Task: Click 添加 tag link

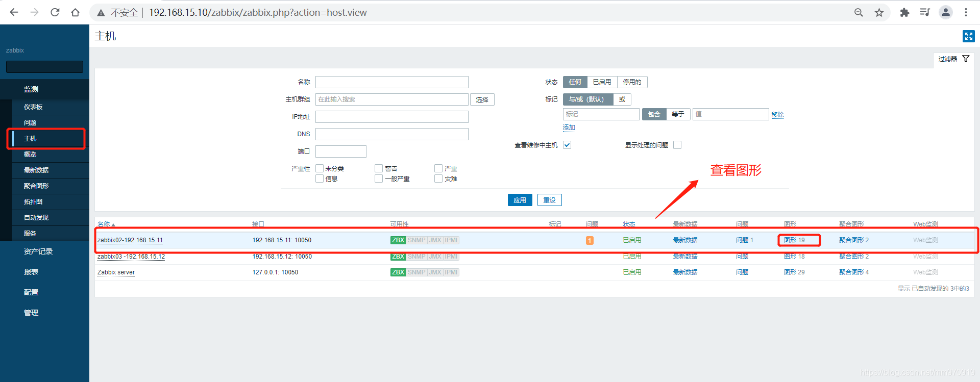Action: tap(569, 128)
